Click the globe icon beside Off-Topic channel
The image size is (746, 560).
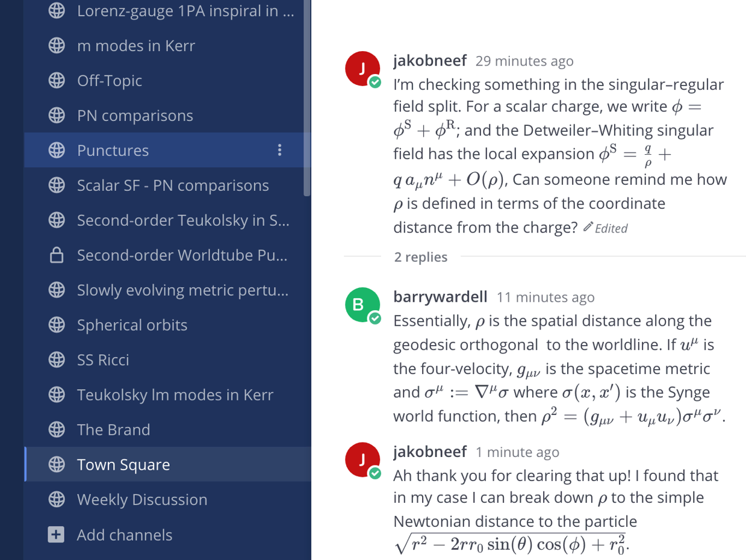click(x=57, y=81)
